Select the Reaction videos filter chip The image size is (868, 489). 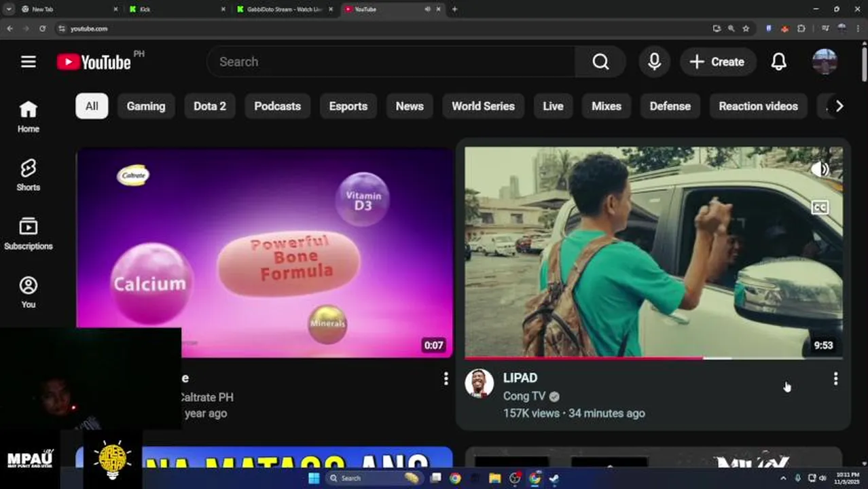point(758,106)
